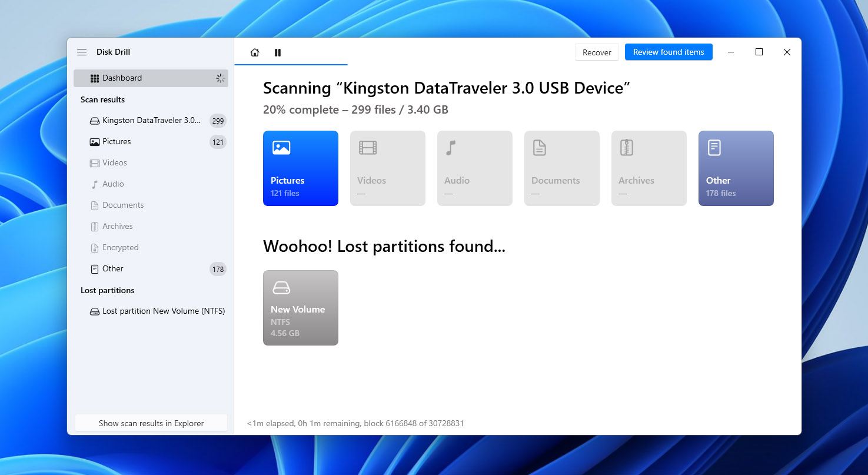Pause the scan with pause icon
868x475 pixels.
click(x=278, y=52)
